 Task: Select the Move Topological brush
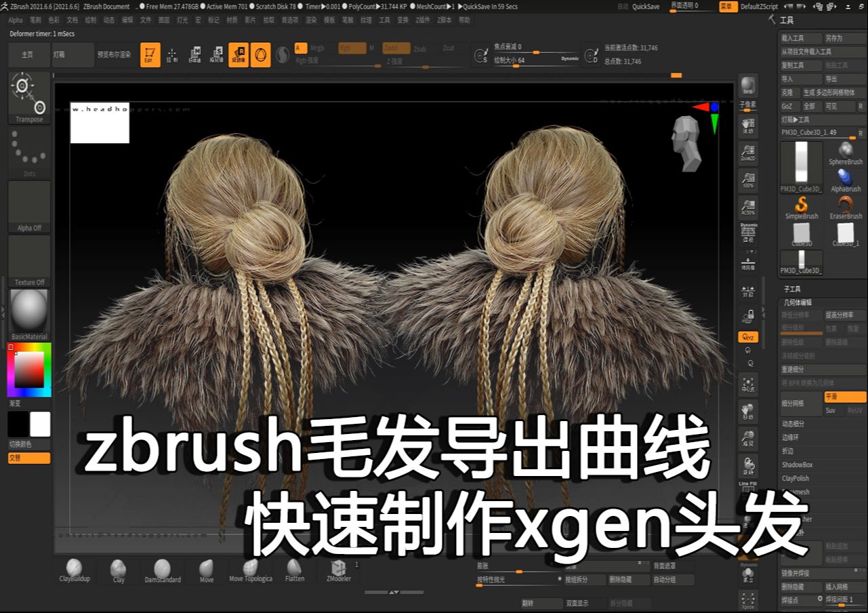(x=251, y=571)
